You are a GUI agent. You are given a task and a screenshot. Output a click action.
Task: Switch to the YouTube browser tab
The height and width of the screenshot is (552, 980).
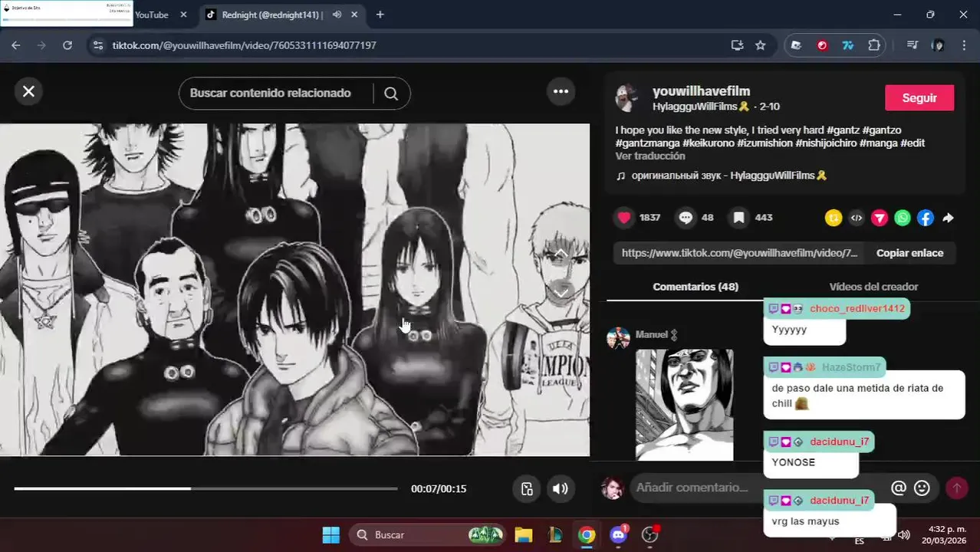point(152,15)
